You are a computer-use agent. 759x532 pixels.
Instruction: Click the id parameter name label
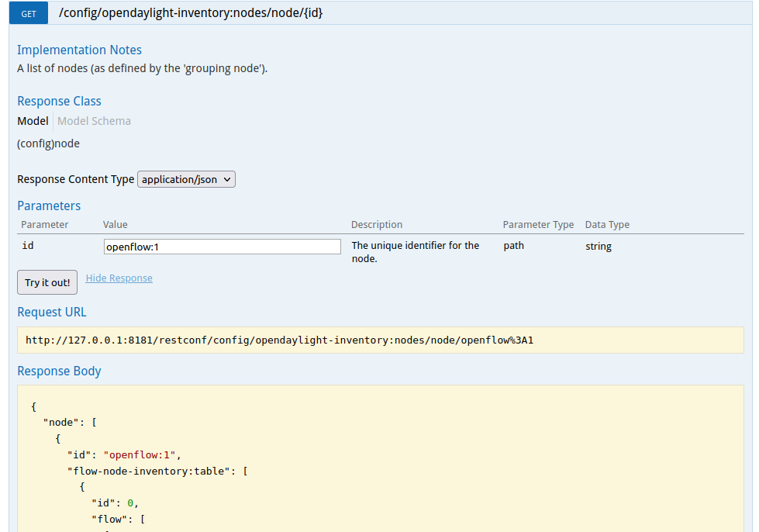[27, 246]
